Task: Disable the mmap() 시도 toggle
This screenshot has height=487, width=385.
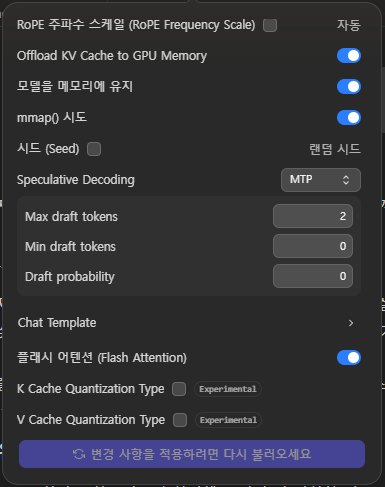Action: coord(349,118)
